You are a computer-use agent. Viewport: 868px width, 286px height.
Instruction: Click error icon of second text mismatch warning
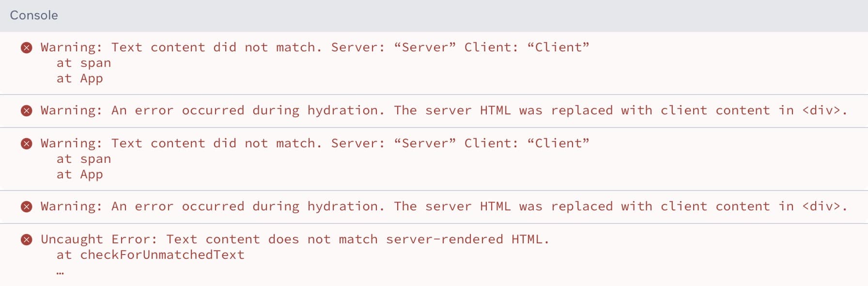point(27,143)
